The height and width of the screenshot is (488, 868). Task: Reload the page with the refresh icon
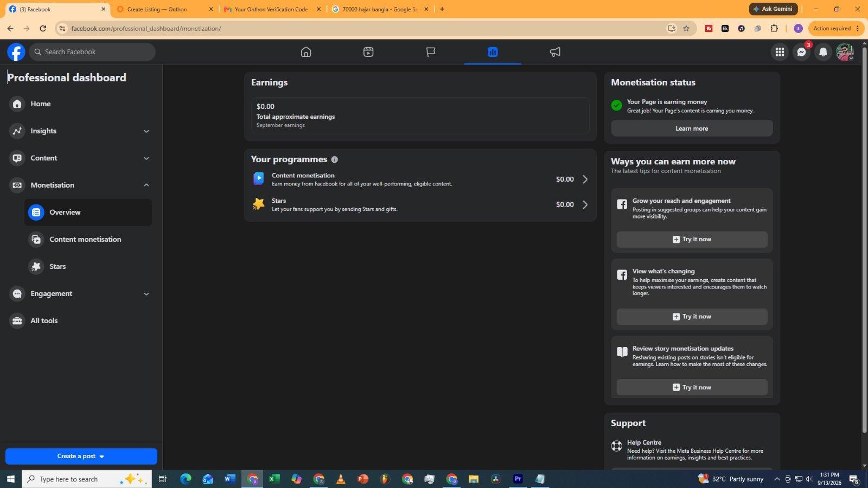click(x=43, y=28)
